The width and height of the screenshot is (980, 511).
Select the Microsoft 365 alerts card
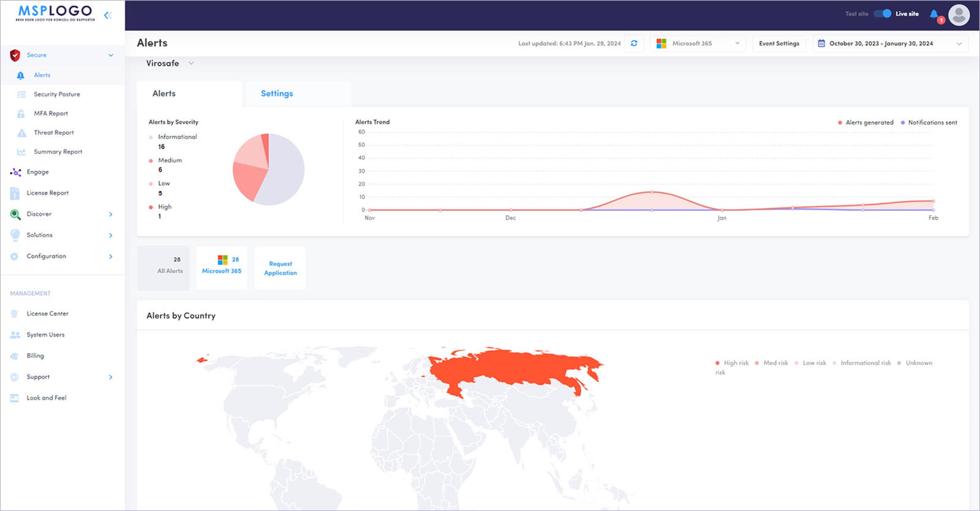click(x=222, y=268)
